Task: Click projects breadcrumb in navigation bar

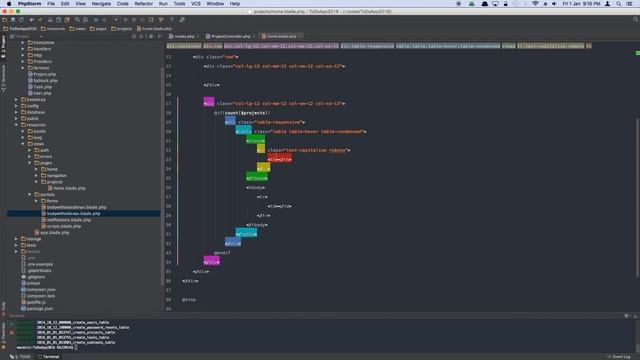Action: click(122, 29)
